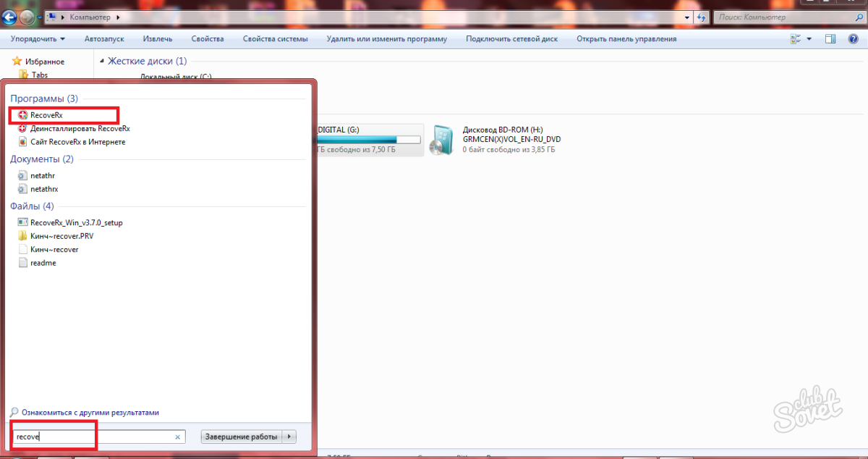Expand the Упорядочить dropdown menu
Image resolution: width=868 pixels, height=459 pixels.
(38, 39)
